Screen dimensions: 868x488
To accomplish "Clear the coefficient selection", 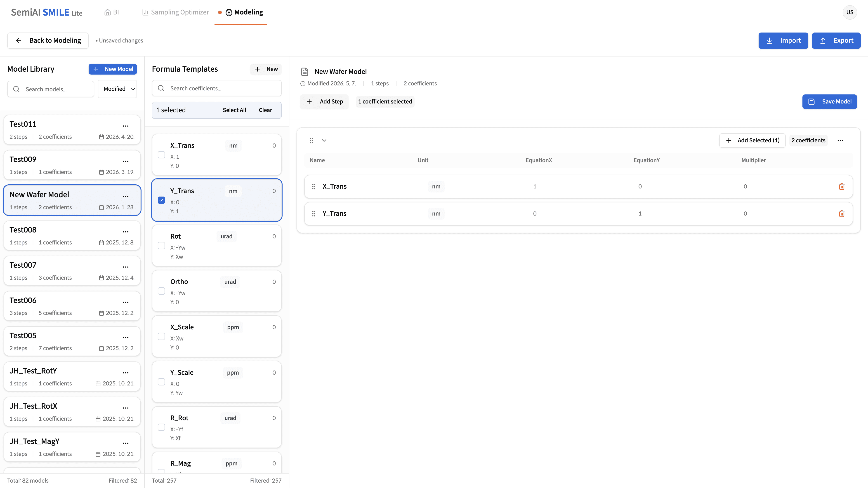I will point(265,110).
